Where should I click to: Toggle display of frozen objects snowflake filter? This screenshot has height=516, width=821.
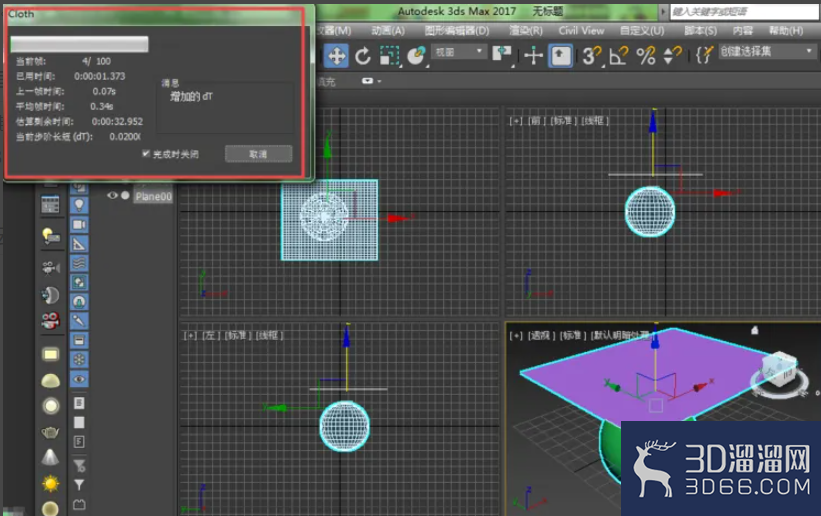click(79, 359)
